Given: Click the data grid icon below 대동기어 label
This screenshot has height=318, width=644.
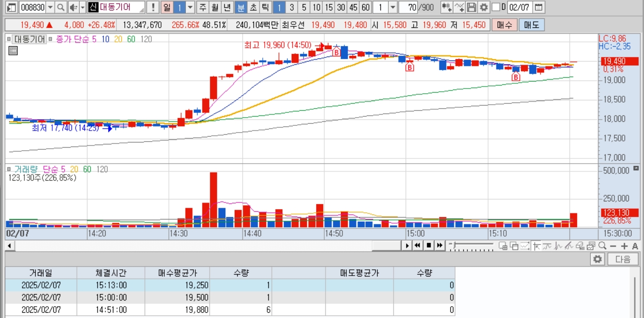Looking at the screenshot, I should (13, 50).
